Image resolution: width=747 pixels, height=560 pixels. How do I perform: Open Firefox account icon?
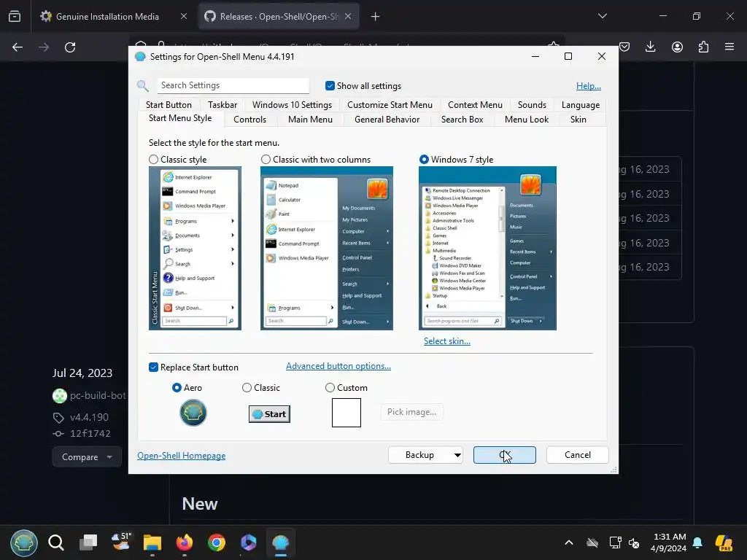tap(677, 47)
